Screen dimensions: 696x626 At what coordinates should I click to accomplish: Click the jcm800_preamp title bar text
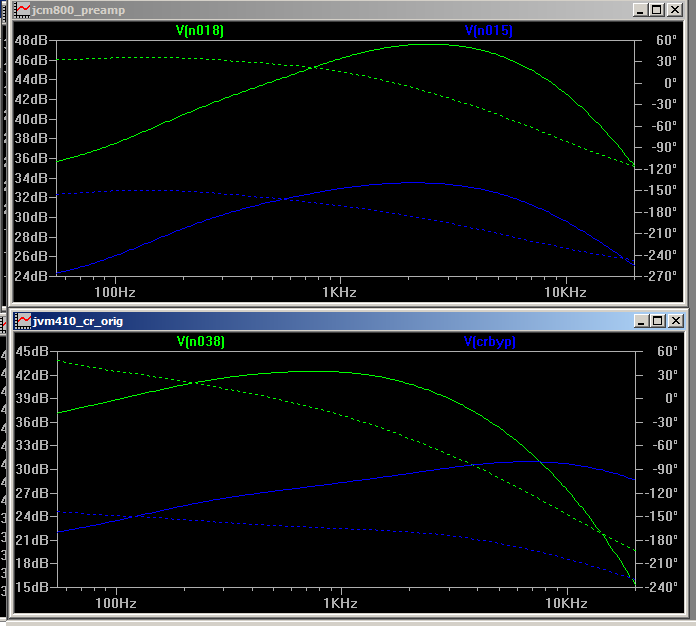79,10
